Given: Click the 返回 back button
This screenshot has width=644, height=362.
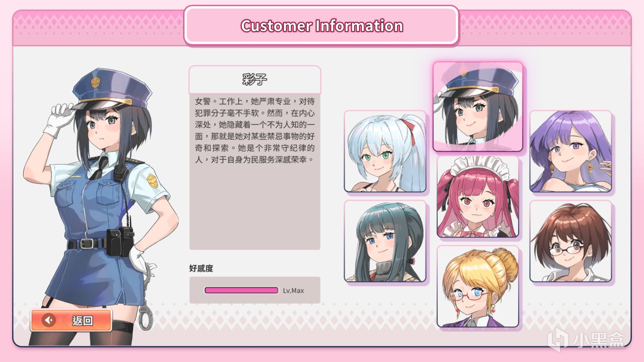Looking at the screenshot, I should click(71, 320).
